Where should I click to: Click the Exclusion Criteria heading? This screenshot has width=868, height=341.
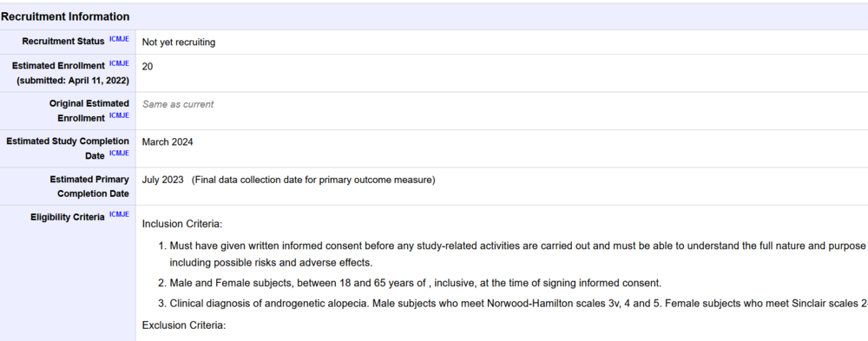click(184, 325)
